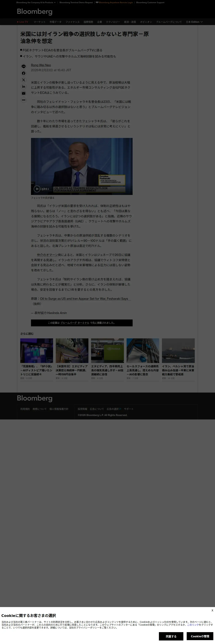This screenshot has width=215, height=644.
Task: Open the このリンク link in cookie notice
Action: [x=193, y=625]
